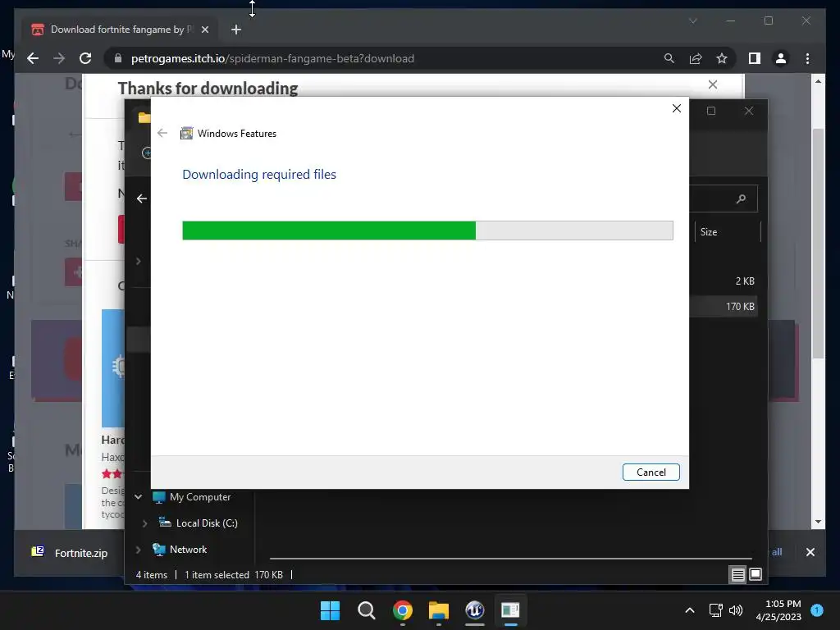
Task: Click the Windows Features taskbar icon
Action: (x=510, y=610)
